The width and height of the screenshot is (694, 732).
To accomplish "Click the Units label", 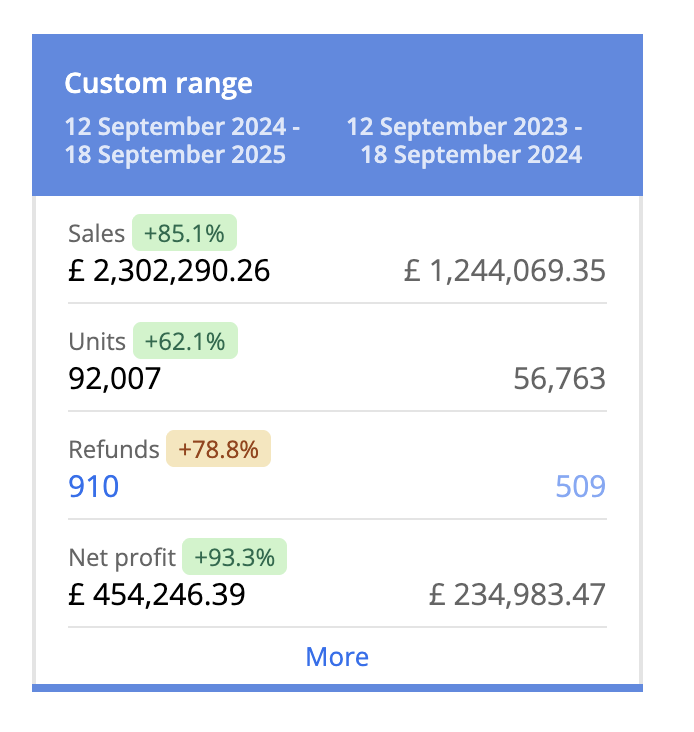I will pyautogui.click(x=97, y=342).
